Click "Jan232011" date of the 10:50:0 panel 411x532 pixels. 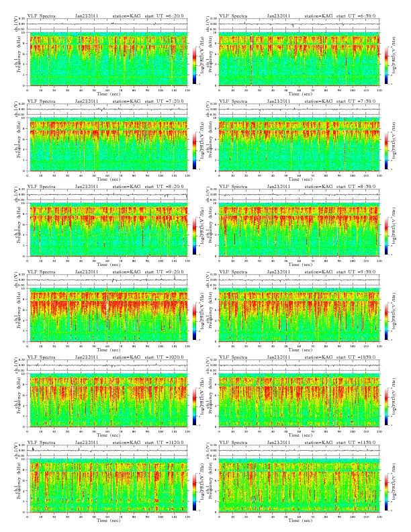tap(279, 357)
